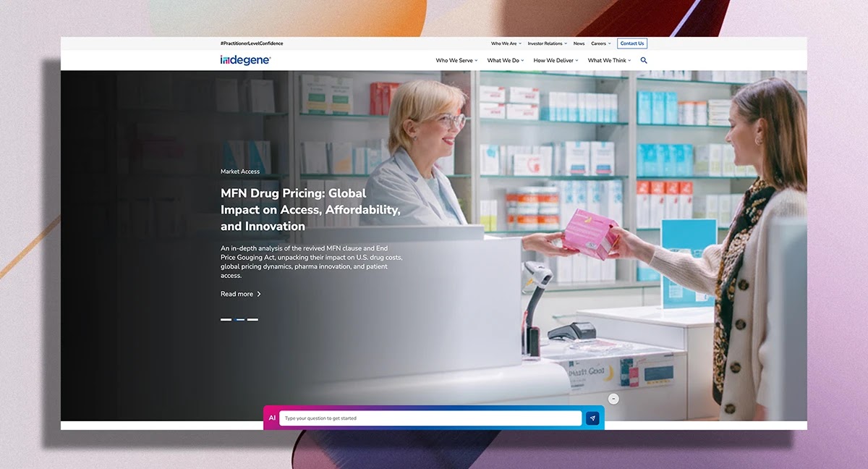Click the Market Access category label
This screenshot has width=868, height=469.
click(240, 172)
